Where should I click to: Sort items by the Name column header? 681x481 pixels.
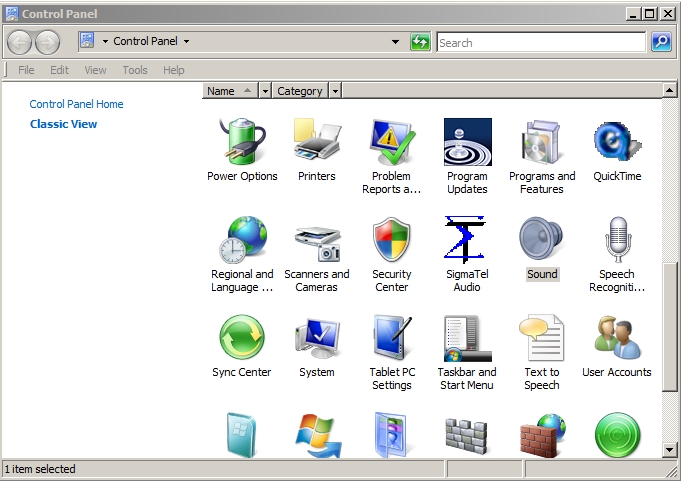click(x=230, y=91)
